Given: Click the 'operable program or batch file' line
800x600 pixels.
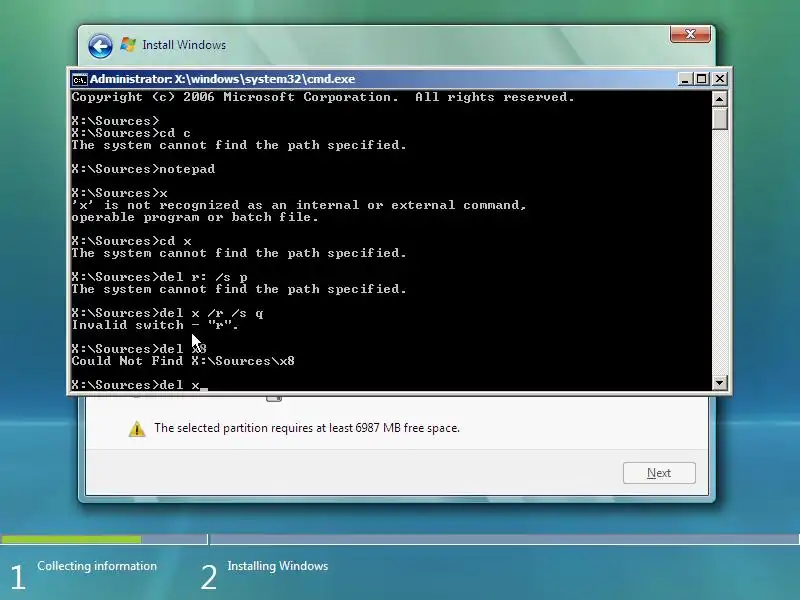Looking at the screenshot, I should (x=195, y=217).
